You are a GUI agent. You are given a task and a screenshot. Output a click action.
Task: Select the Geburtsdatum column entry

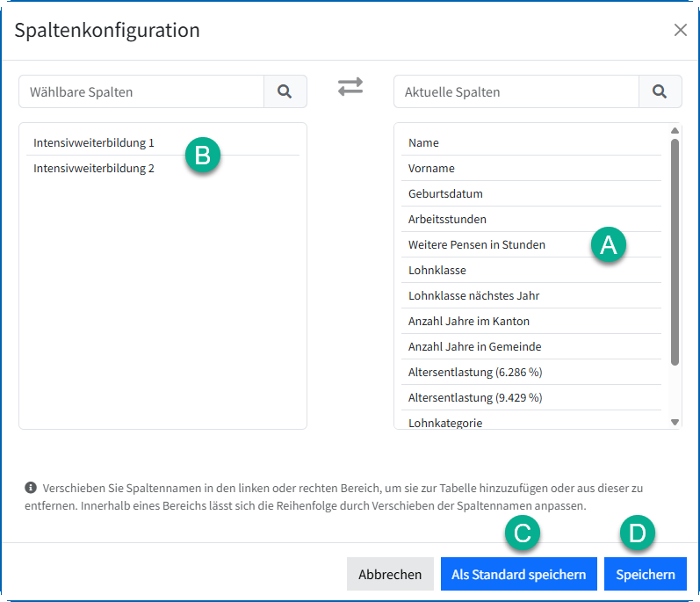pos(445,193)
